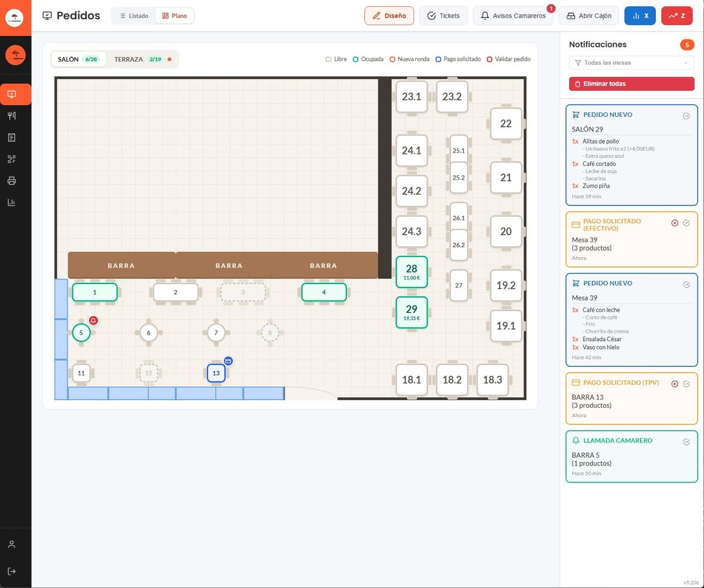The height and width of the screenshot is (588, 704).
Task: Select table 22
Action: [x=506, y=124]
